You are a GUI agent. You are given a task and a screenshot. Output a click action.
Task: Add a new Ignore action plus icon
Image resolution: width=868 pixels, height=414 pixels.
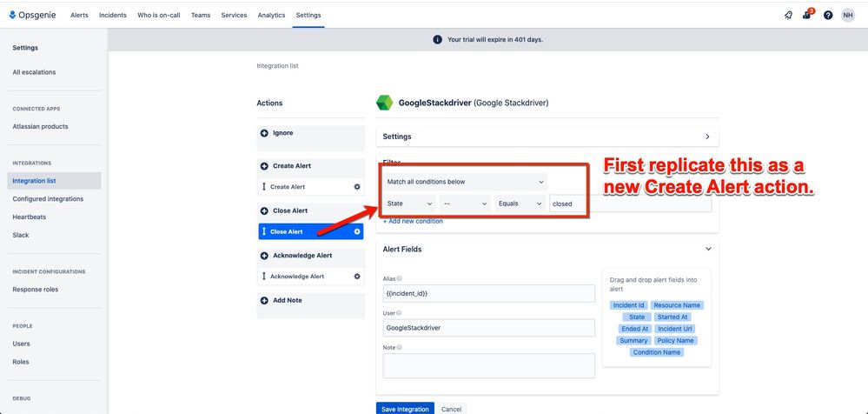pyautogui.click(x=264, y=133)
